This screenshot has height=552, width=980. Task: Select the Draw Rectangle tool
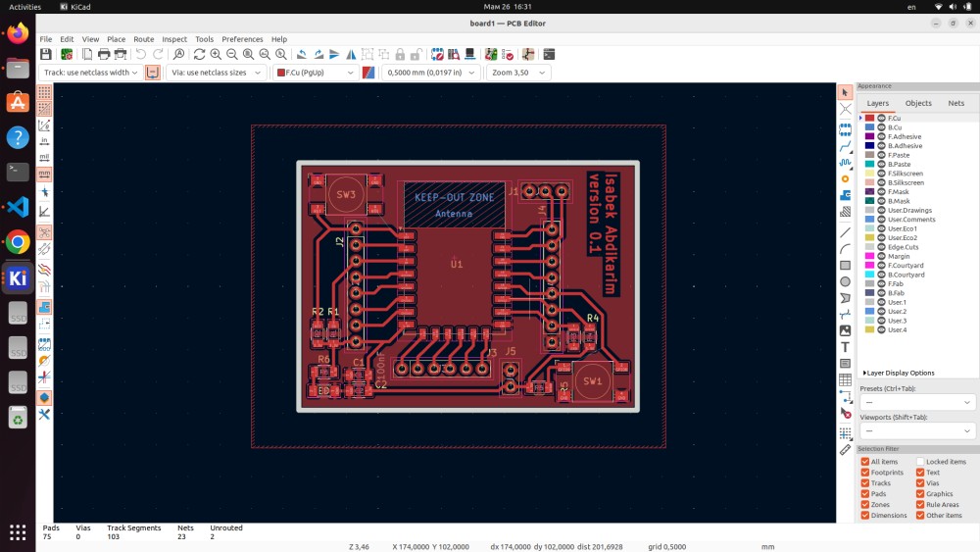[x=845, y=265]
